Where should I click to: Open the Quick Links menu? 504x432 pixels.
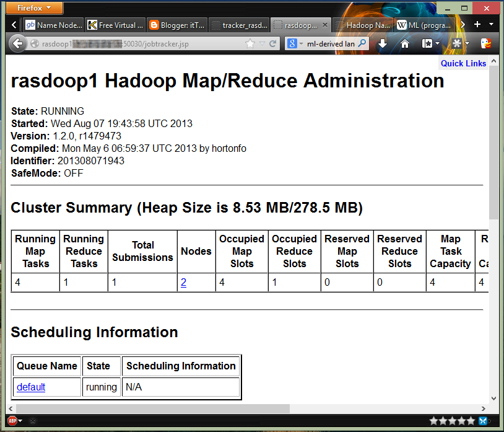coord(463,63)
